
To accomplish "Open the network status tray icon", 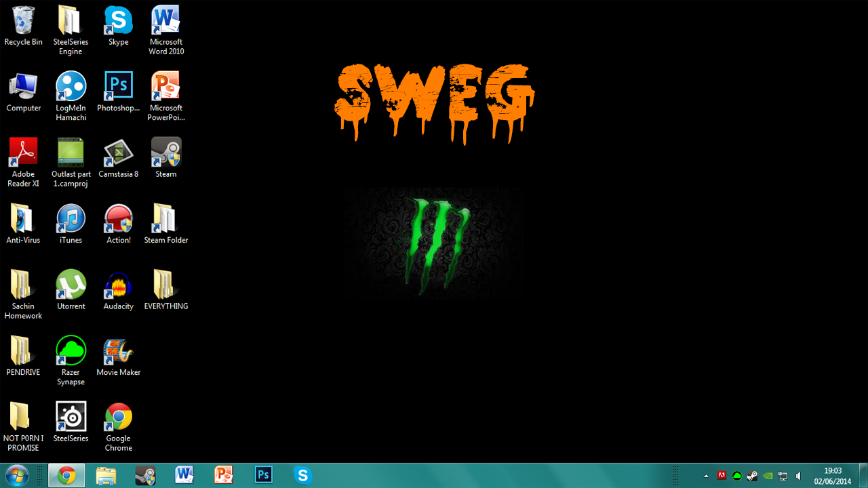I will 783,476.
